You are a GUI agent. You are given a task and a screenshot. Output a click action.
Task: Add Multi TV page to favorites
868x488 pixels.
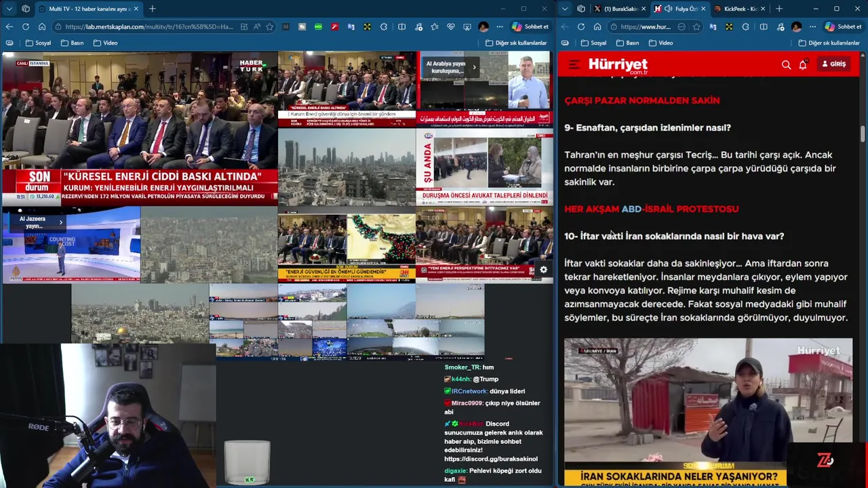[269, 26]
